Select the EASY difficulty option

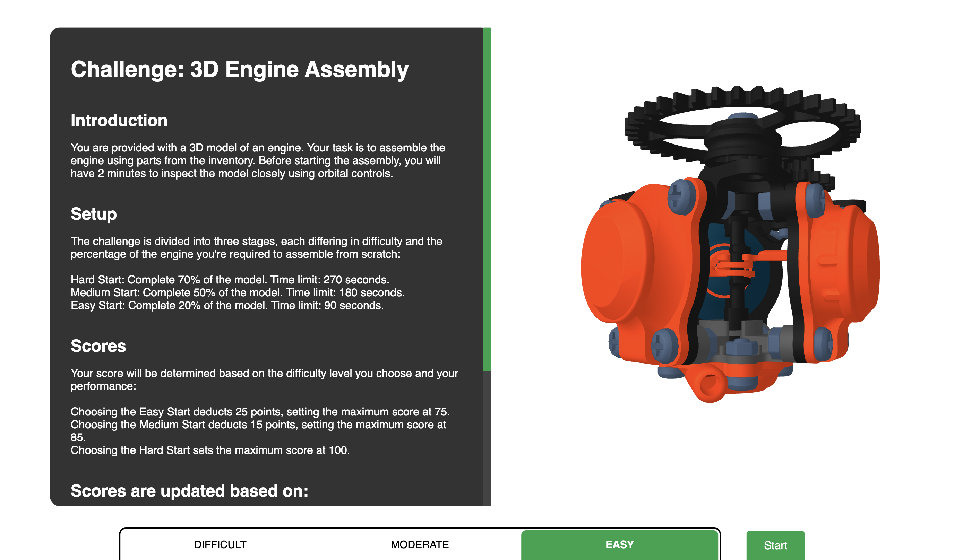(x=619, y=544)
